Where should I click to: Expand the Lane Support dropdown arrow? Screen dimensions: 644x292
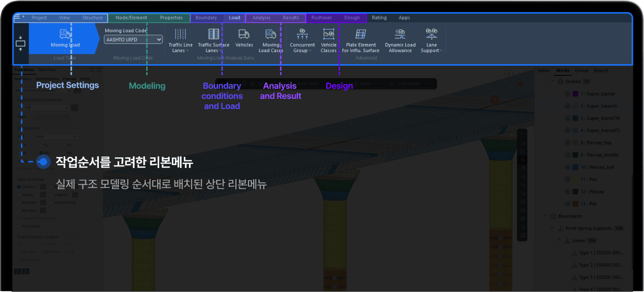[441, 51]
